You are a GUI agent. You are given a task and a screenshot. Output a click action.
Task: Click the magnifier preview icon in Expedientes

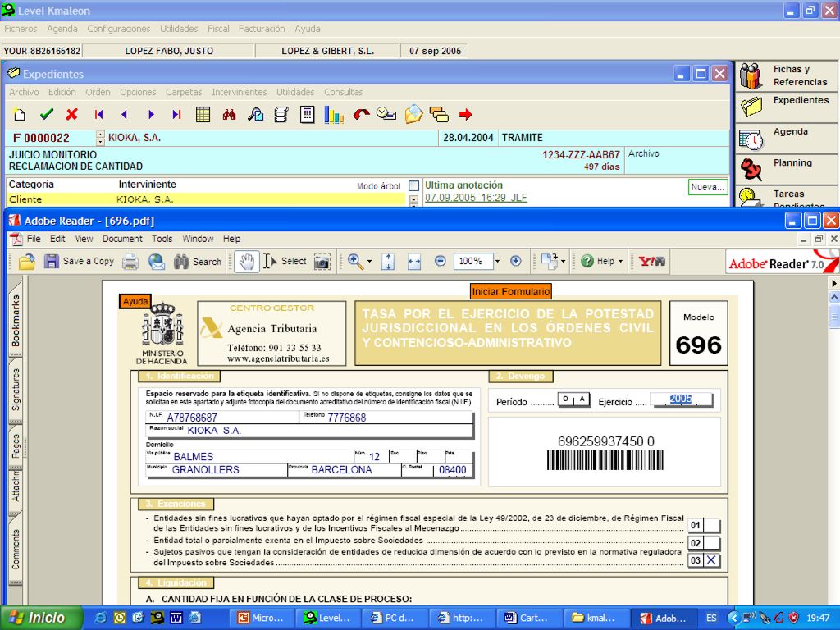point(256,115)
